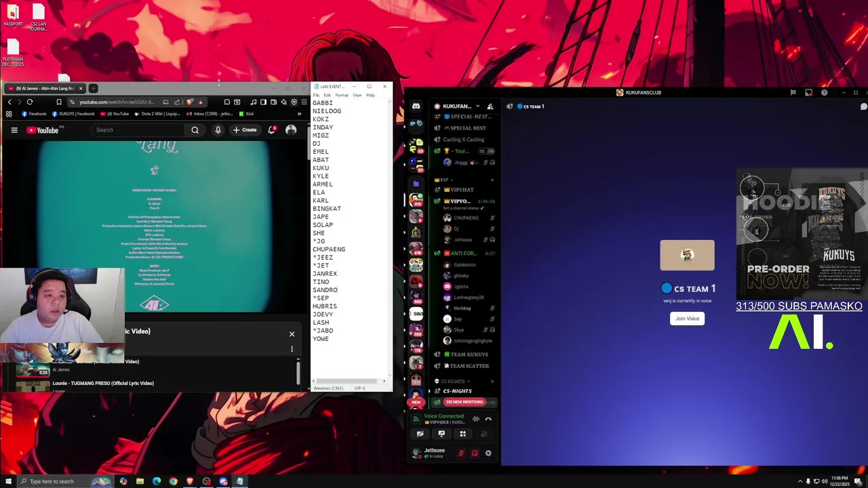
Task: Open File Explorer from taskbar
Action: coord(140,481)
